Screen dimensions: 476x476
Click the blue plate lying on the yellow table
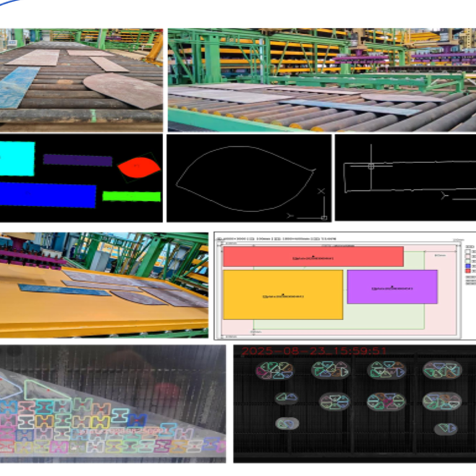pos(64,290)
